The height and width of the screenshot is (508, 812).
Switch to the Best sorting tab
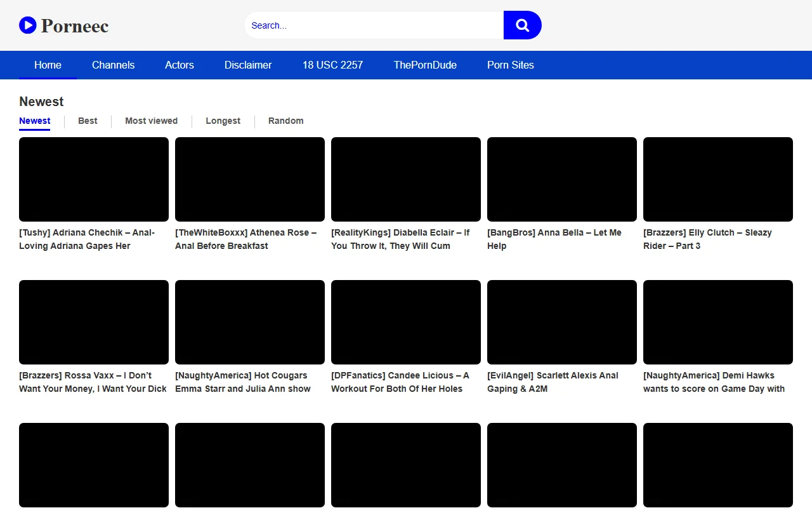coord(88,121)
